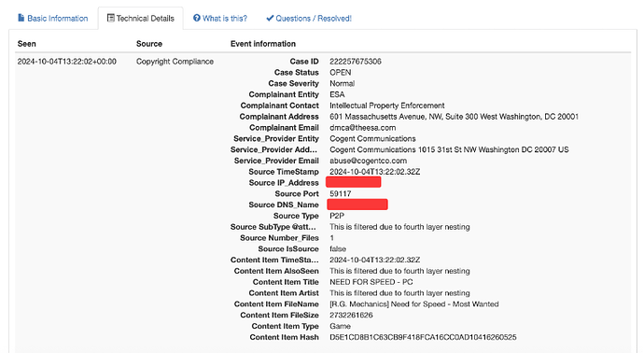Open the Basic Information tab
Screen dimensions: 644x353
coord(53,19)
